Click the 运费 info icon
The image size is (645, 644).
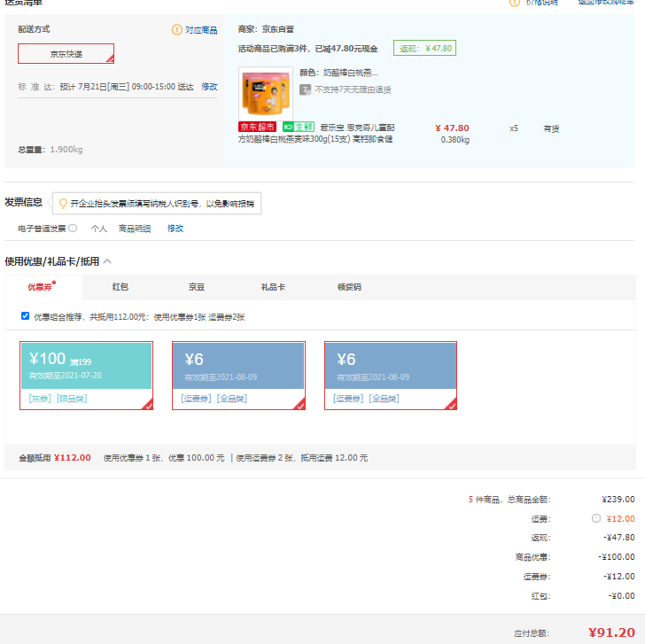click(x=596, y=518)
